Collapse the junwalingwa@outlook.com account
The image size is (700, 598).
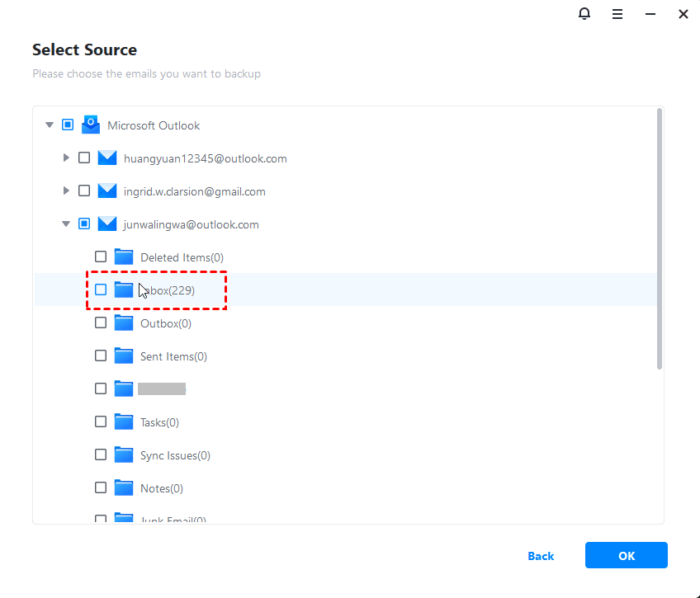tap(66, 224)
